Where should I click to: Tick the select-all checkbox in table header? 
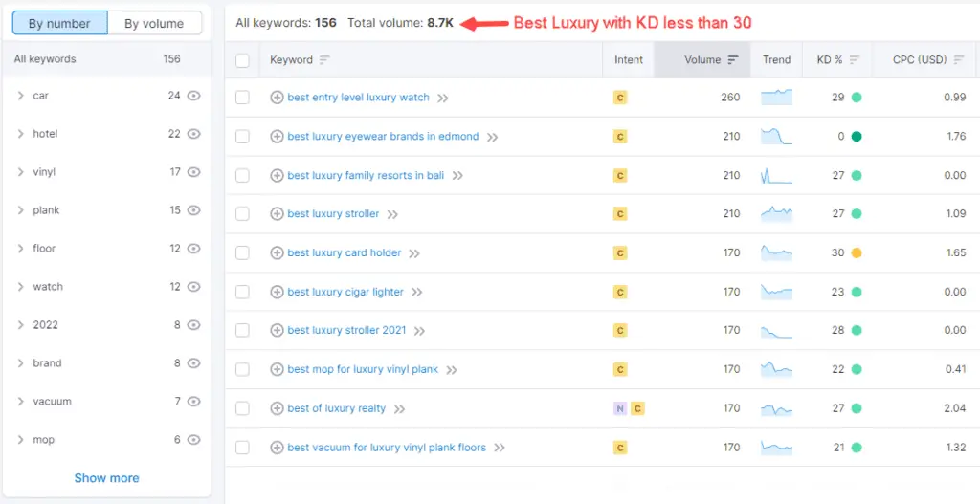(242, 60)
